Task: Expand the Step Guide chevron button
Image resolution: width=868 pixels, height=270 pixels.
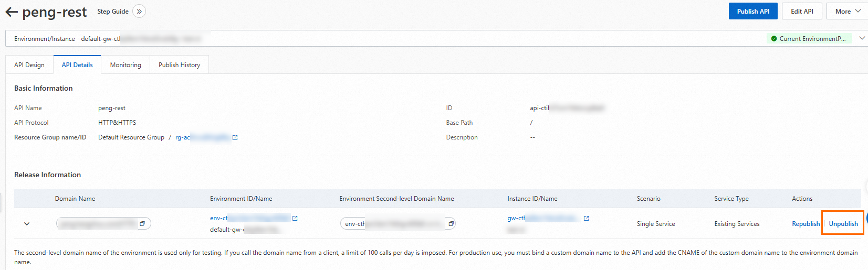Action: [x=139, y=12]
